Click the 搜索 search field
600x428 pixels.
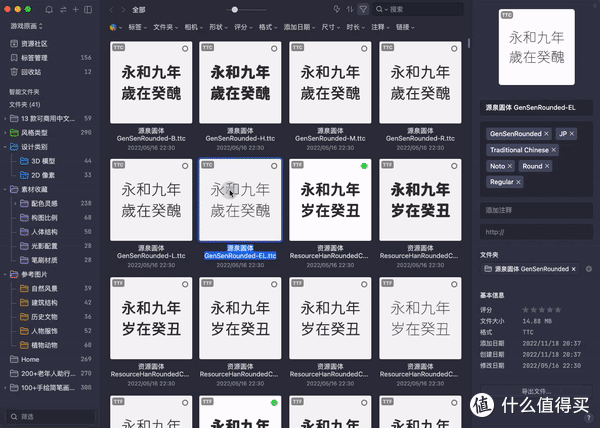[420, 9]
